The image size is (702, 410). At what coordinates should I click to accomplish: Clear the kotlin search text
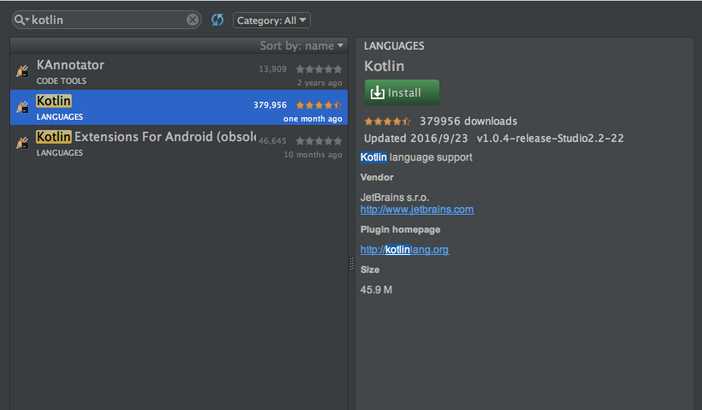click(193, 20)
